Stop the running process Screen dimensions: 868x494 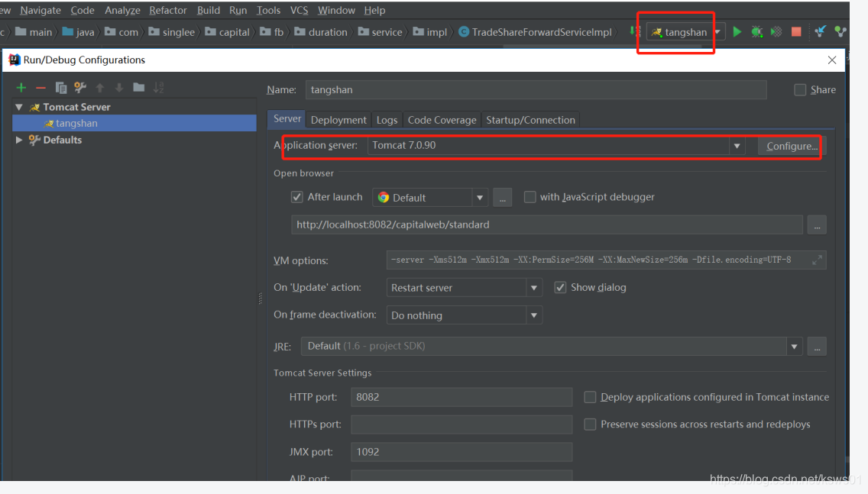[x=796, y=32]
